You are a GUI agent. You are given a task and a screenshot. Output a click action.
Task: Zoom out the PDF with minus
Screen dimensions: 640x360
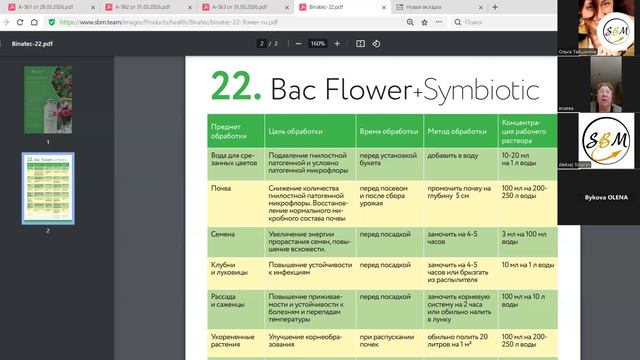pyautogui.click(x=298, y=44)
